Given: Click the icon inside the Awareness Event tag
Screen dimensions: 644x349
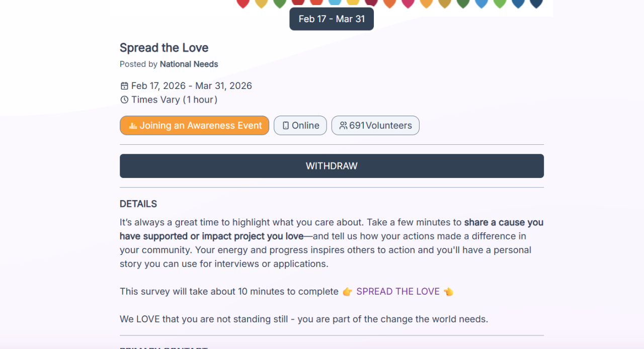Looking at the screenshot, I should [133, 126].
